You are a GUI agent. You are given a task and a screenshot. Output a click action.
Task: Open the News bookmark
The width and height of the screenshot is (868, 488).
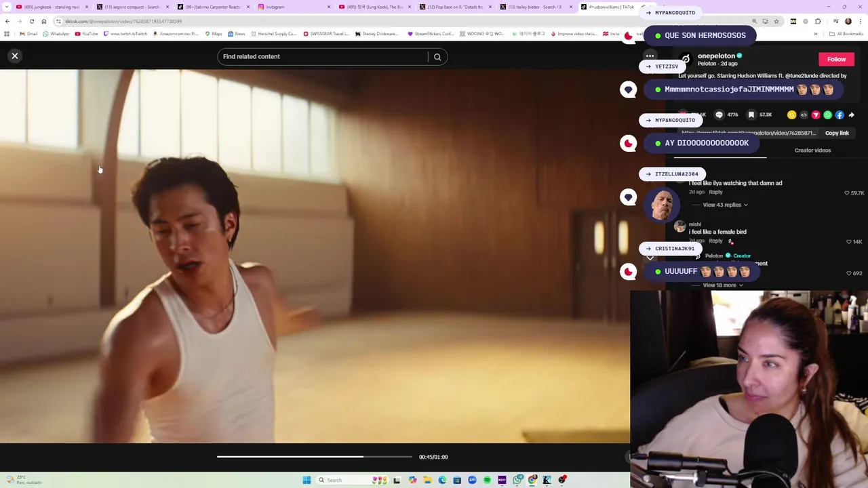(237, 34)
